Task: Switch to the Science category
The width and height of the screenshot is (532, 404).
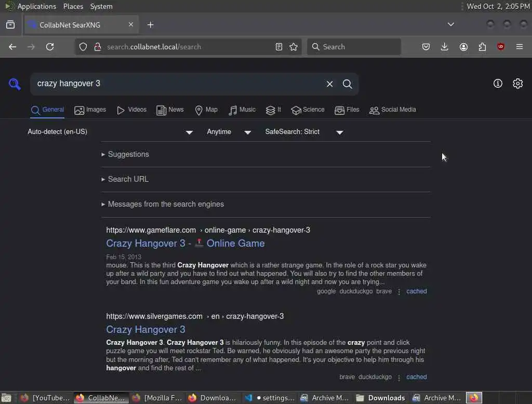Action: click(308, 110)
